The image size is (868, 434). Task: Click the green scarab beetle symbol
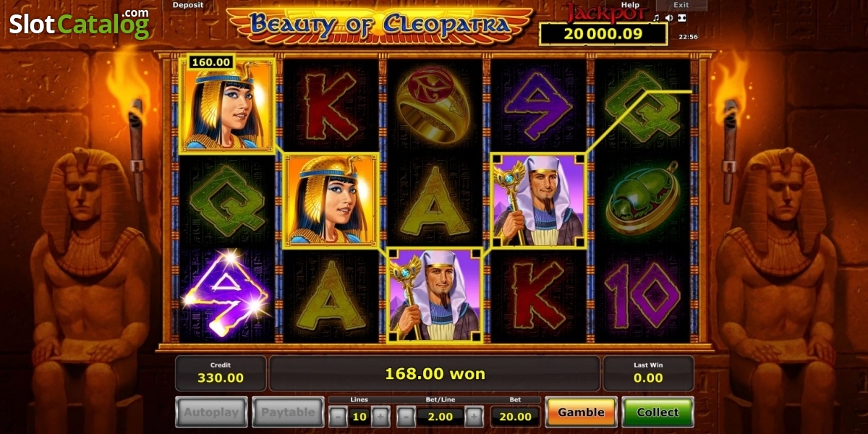[642, 199]
